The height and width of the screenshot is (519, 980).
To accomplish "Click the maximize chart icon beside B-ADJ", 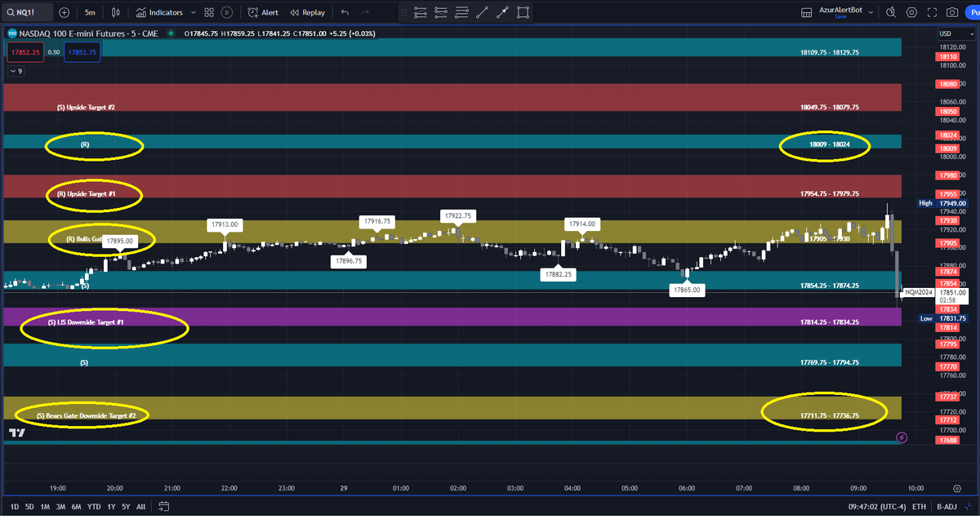I will (970, 507).
